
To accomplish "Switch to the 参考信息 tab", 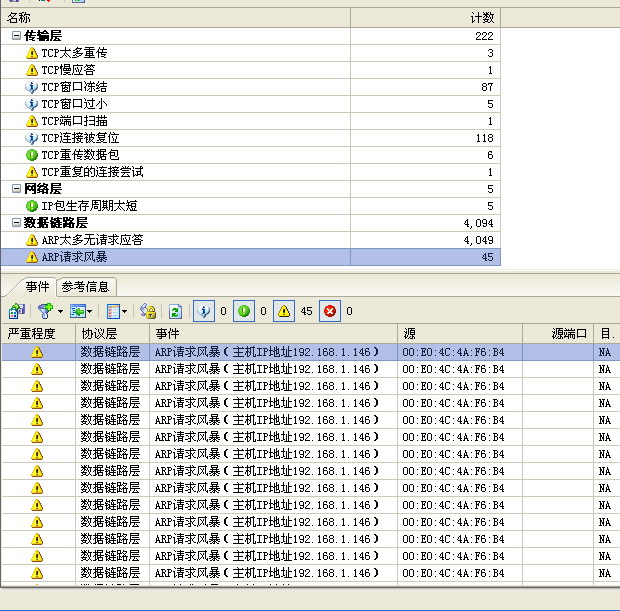I will pyautogui.click(x=86, y=287).
